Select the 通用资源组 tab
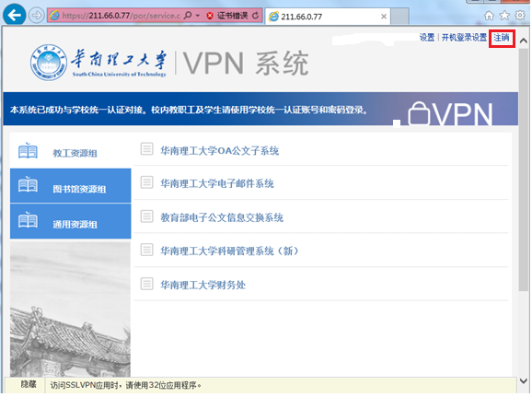The height and width of the screenshot is (397, 532). (71, 221)
